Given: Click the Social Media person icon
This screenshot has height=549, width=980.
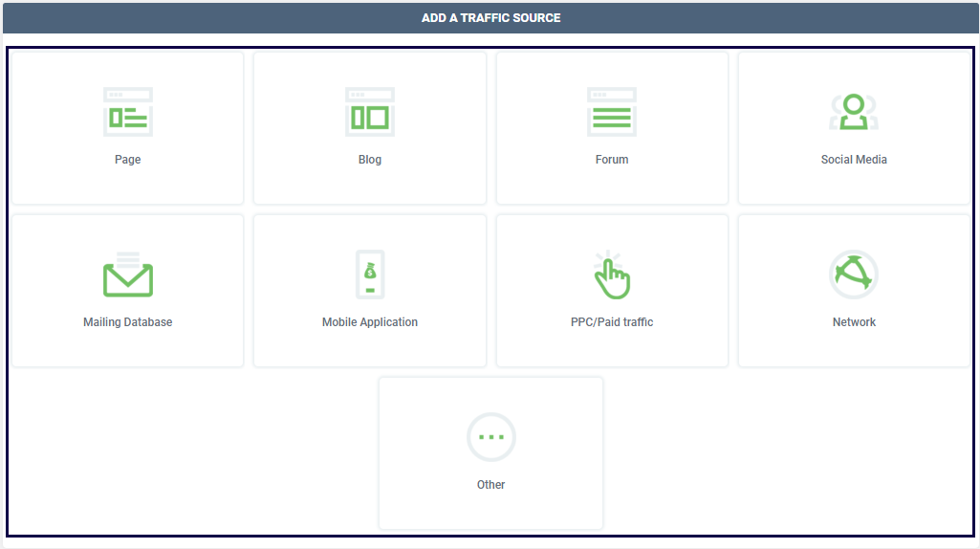Looking at the screenshot, I should [854, 112].
